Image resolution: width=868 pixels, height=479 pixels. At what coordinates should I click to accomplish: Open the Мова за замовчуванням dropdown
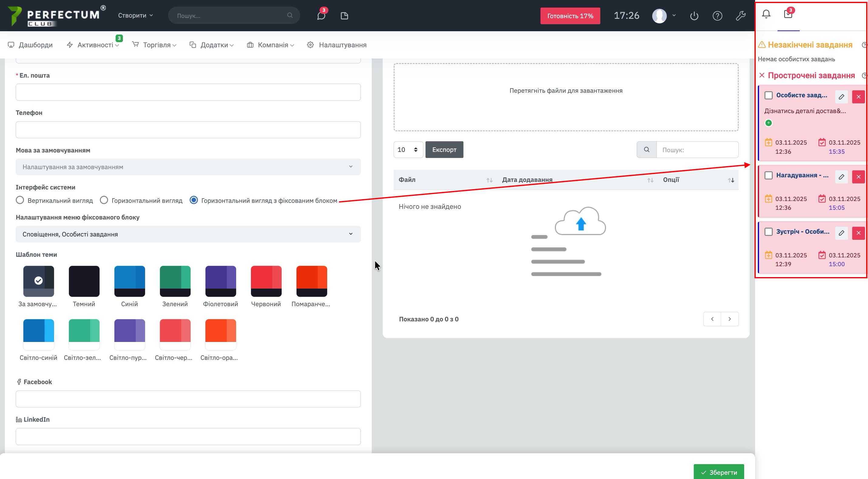(x=188, y=167)
